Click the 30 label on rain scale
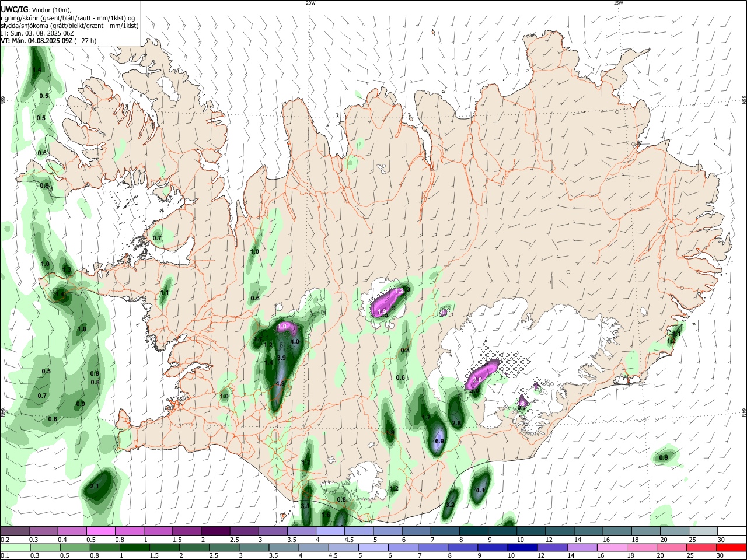747x560 pixels. click(721, 556)
